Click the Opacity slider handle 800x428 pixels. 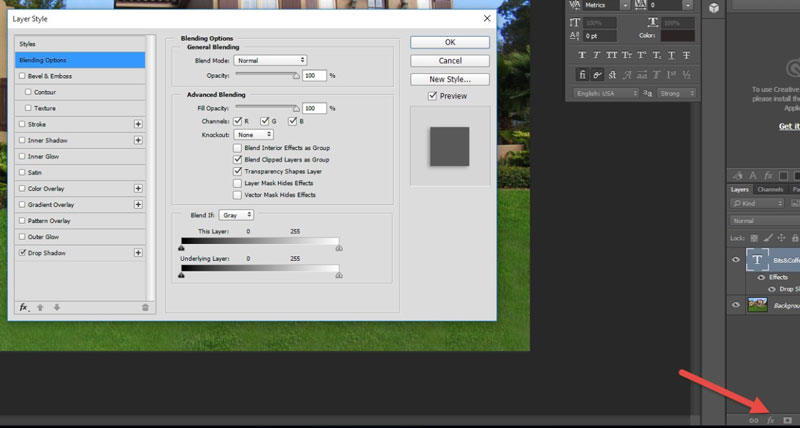296,76
